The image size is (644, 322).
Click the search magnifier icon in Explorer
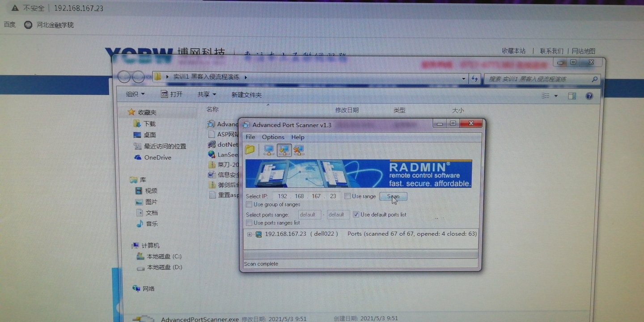coord(594,79)
